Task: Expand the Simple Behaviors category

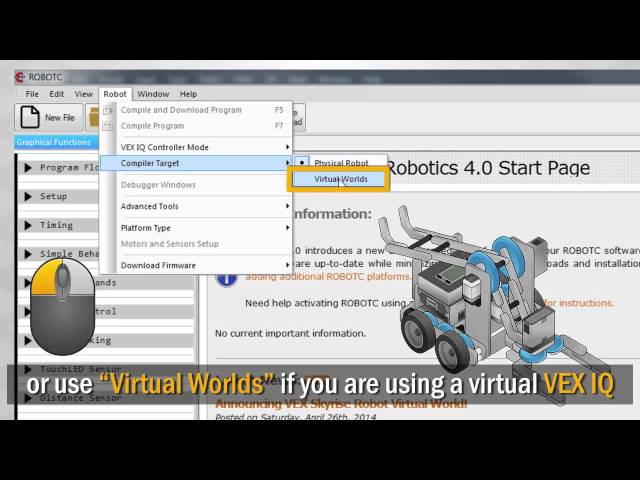Action: click(x=28, y=254)
